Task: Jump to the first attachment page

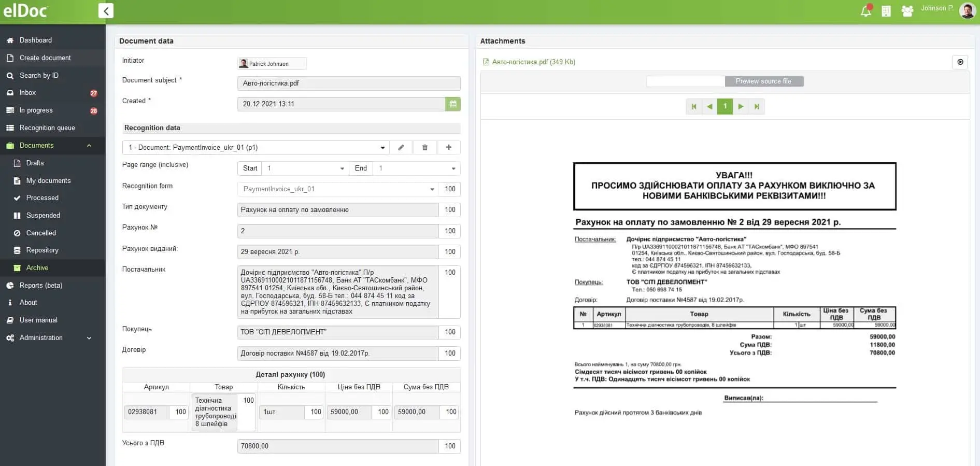Action: [694, 107]
